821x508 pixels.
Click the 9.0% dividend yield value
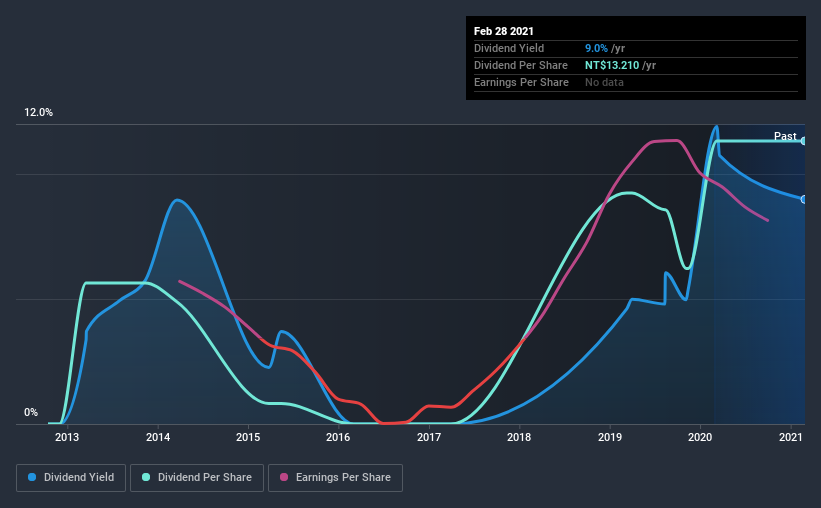(596, 48)
